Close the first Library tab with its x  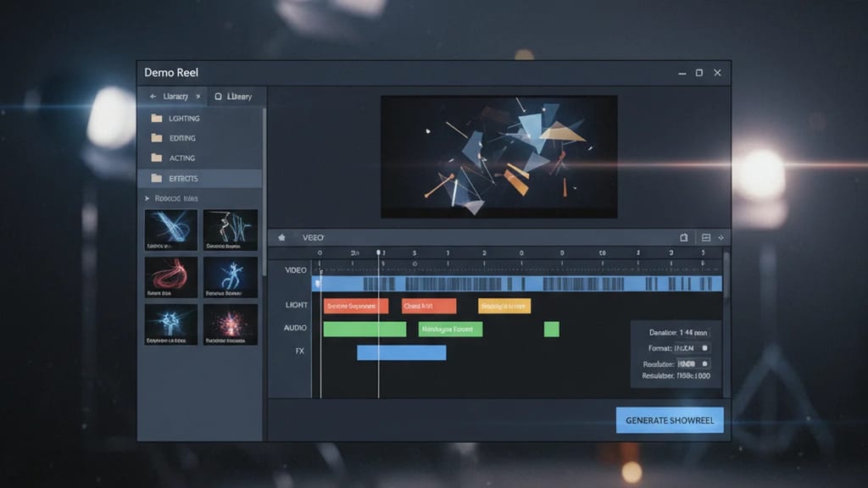click(198, 97)
